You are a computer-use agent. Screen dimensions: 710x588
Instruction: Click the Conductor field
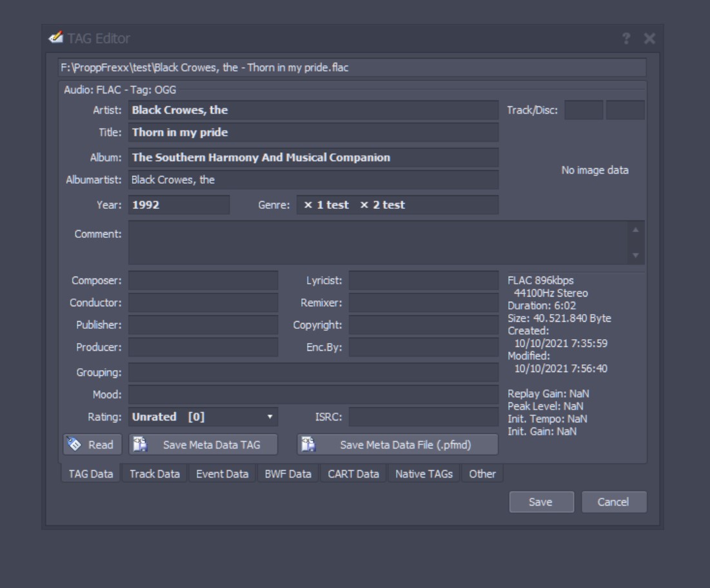[x=203, y=302]
